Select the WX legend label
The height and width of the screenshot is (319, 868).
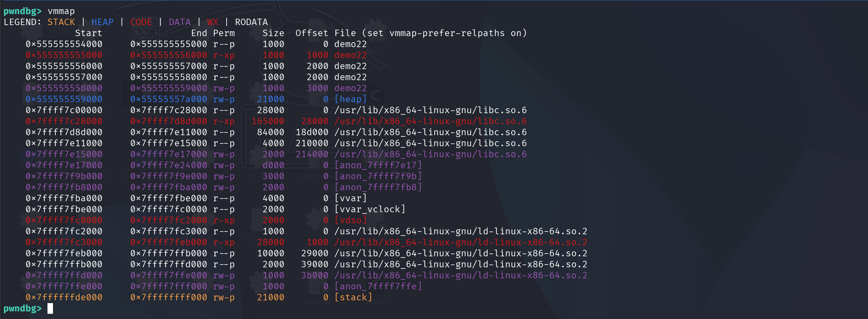pyautogui.click(x=213, y=22)
